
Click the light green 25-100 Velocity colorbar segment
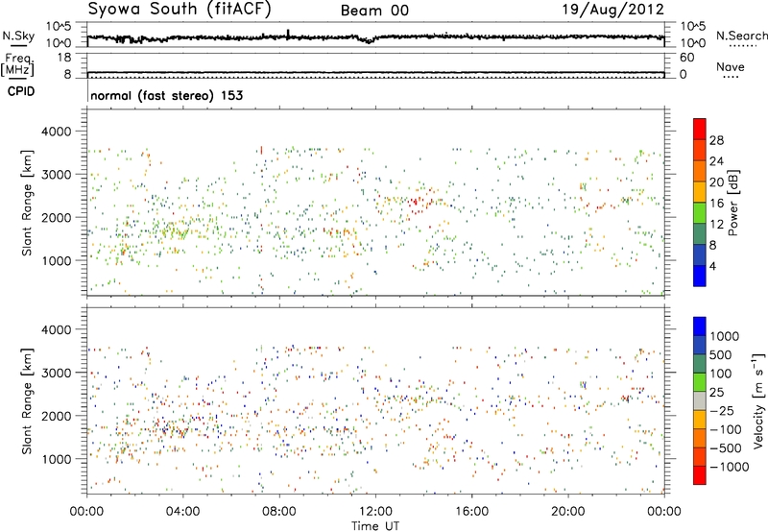point(700,382)
